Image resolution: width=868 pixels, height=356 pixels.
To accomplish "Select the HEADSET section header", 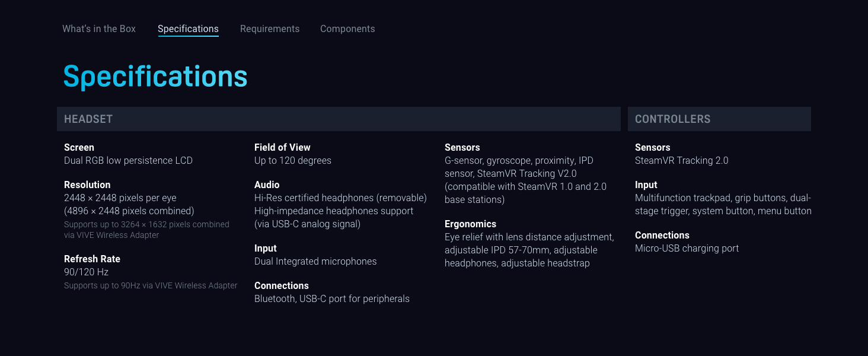I will coord(88,119).
